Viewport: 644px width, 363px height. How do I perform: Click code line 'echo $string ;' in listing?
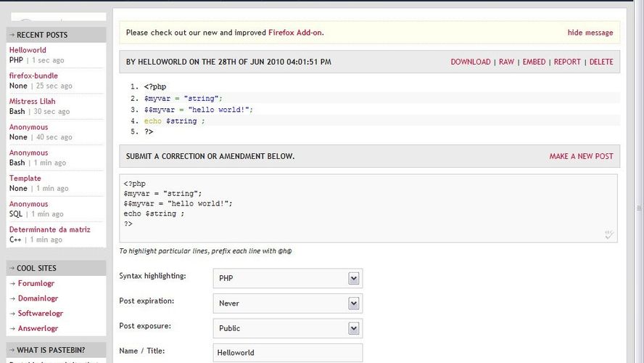(174, 121)
